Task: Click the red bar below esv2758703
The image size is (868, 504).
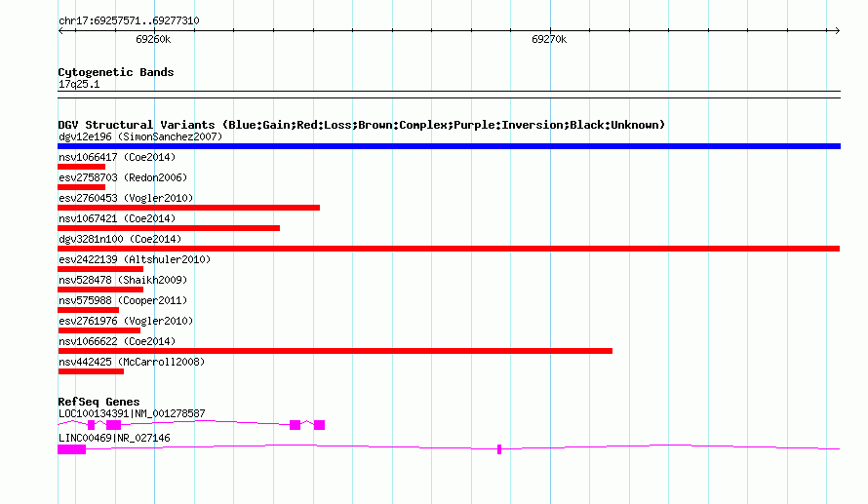Action: pyautogui.click(x=81, y=187)
